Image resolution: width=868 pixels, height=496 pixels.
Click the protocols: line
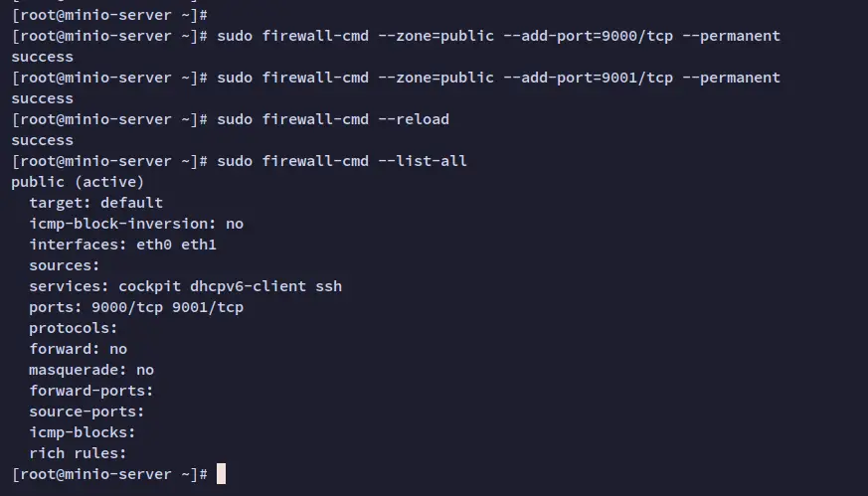coord(73,328)
